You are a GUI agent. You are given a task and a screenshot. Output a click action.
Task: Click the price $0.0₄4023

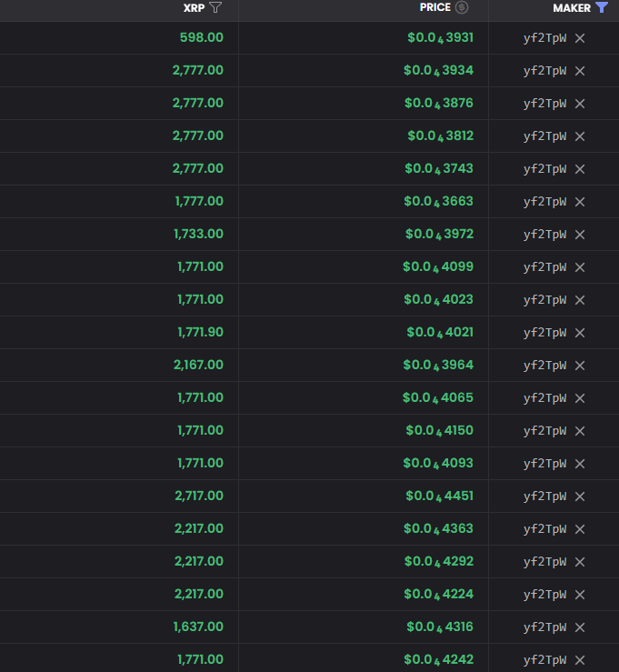pyautogui.click(x=439, y=299)
